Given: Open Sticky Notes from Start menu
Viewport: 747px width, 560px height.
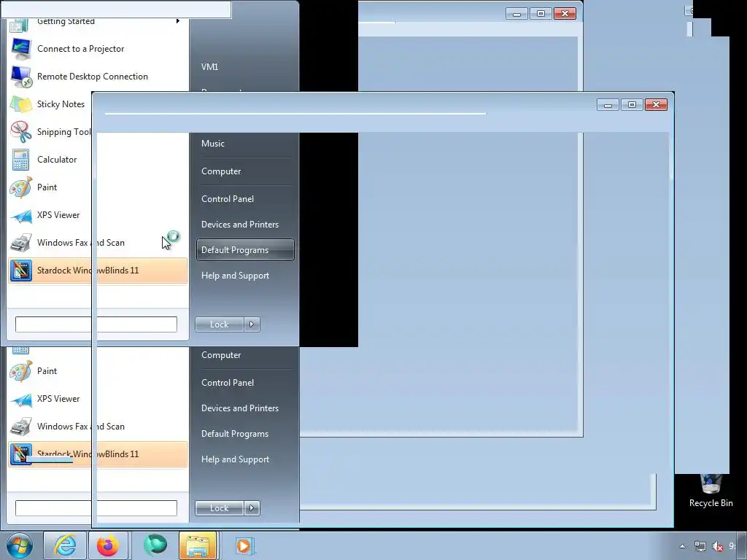Looking at the screenshot, I should 50,104.
